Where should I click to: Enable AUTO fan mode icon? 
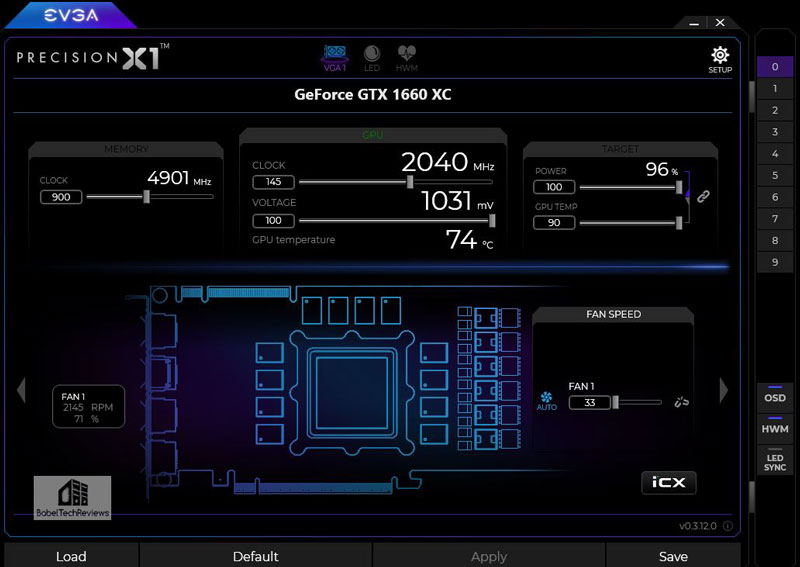pos(546,401)
